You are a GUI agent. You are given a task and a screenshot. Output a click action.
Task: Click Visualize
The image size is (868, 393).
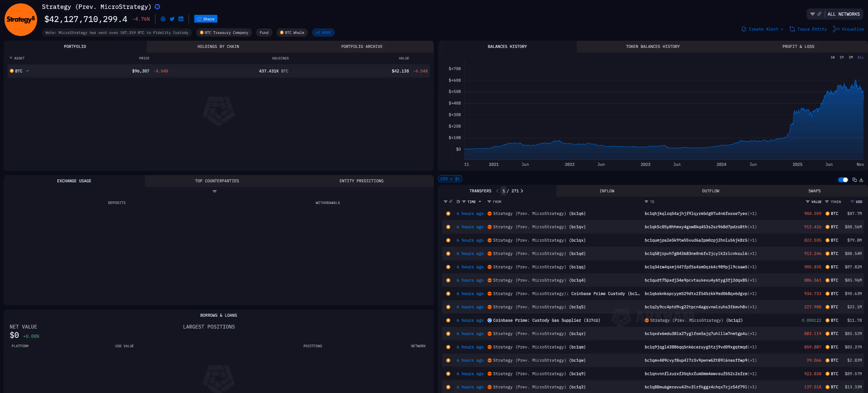pyautogui.click(x=849, y=29)
